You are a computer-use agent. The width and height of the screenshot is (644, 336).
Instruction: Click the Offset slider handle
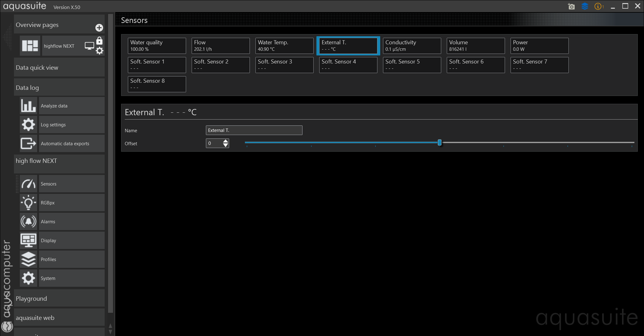tap(439, 142)
